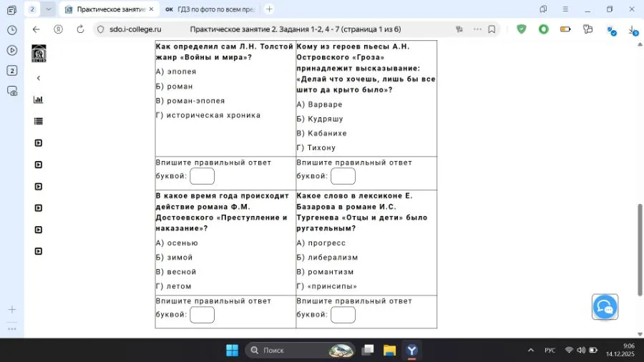Open page translation icon in address bar
Viewport: 644px width, 362px height.
[459, 29]
